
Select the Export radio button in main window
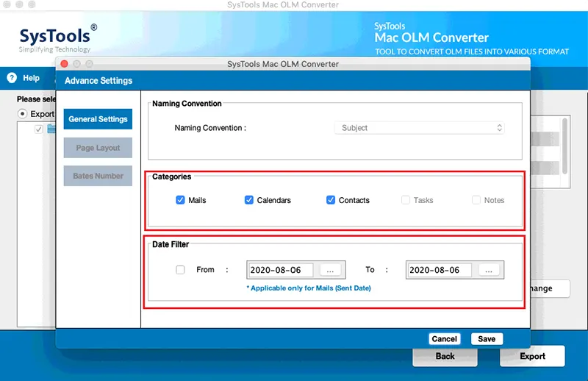tap(23, 113)
